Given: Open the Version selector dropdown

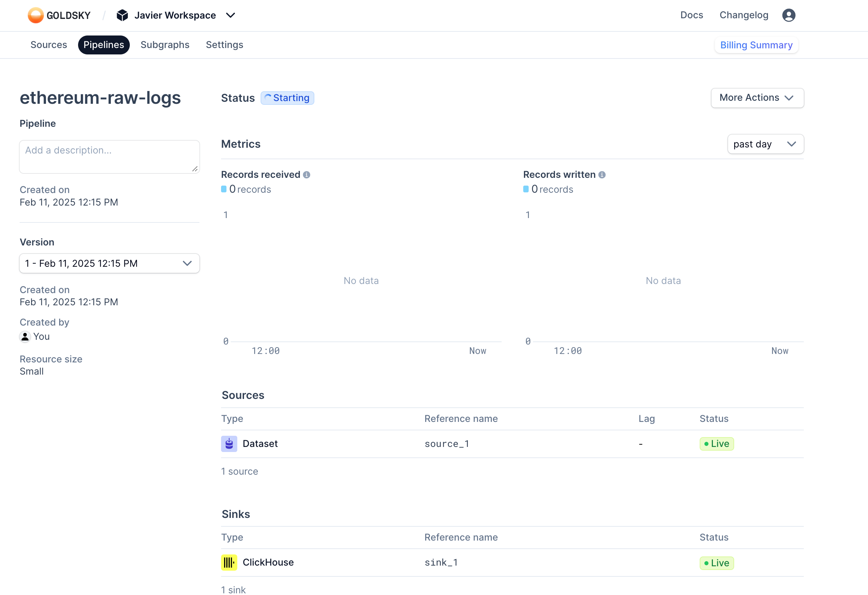Looking at the screenshot, I should 109,263.
